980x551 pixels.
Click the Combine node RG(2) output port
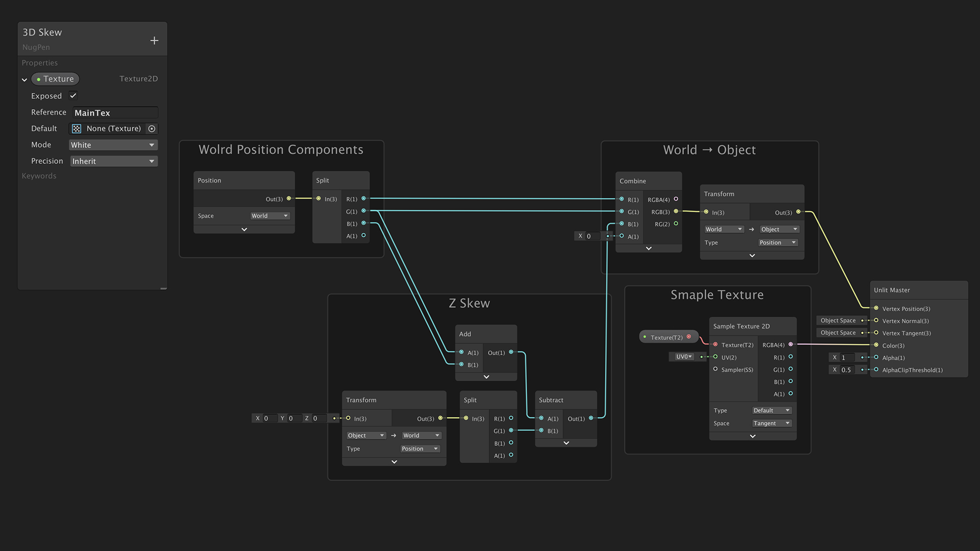pyautogui.click(x=676, y=223)
